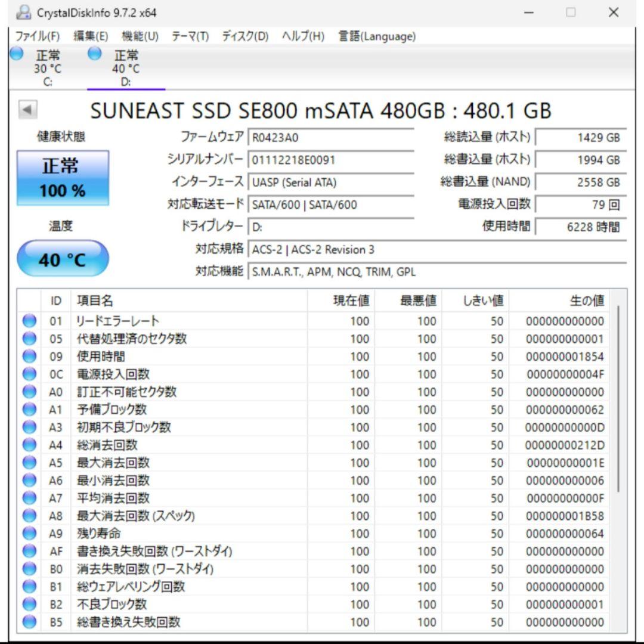The image size is (644, 644).
Task: Click the 正常 100 % health status button
Action: click(63, 178)
